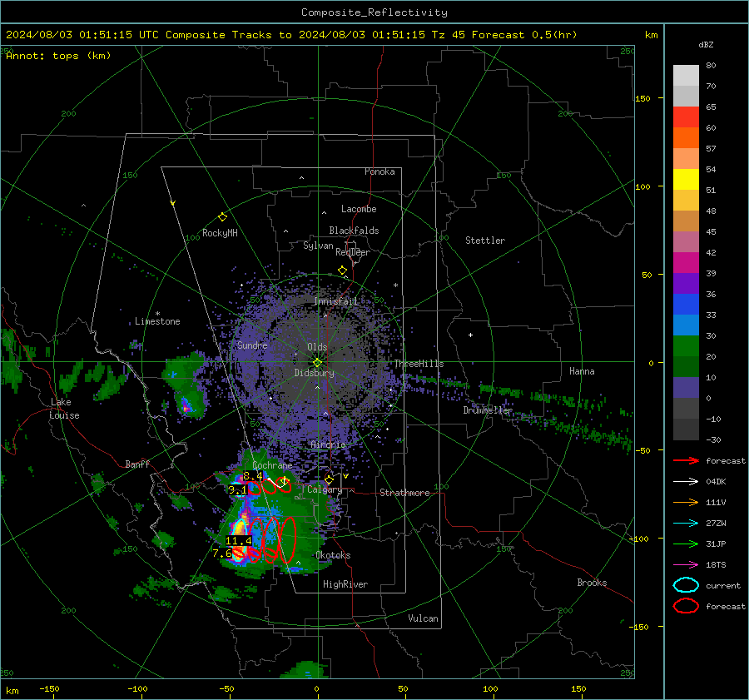Image resolution: width=749 pixels, height=700 pixels.
Task: Click the yellow diamond marker above RockyMH
Action: pos(222,217)
